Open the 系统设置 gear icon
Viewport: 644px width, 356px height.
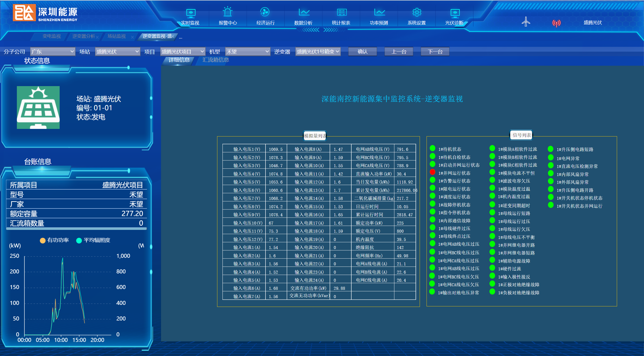point(417,12)
